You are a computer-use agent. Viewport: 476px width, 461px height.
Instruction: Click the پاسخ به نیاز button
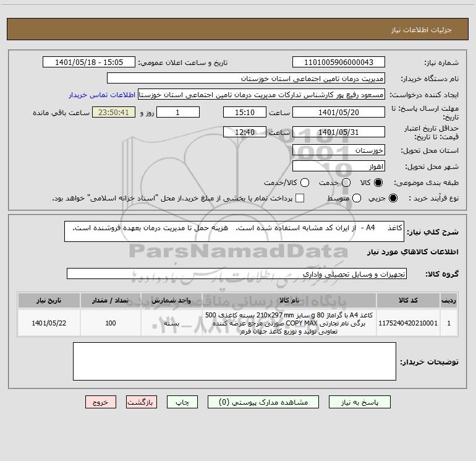[360, 402]
